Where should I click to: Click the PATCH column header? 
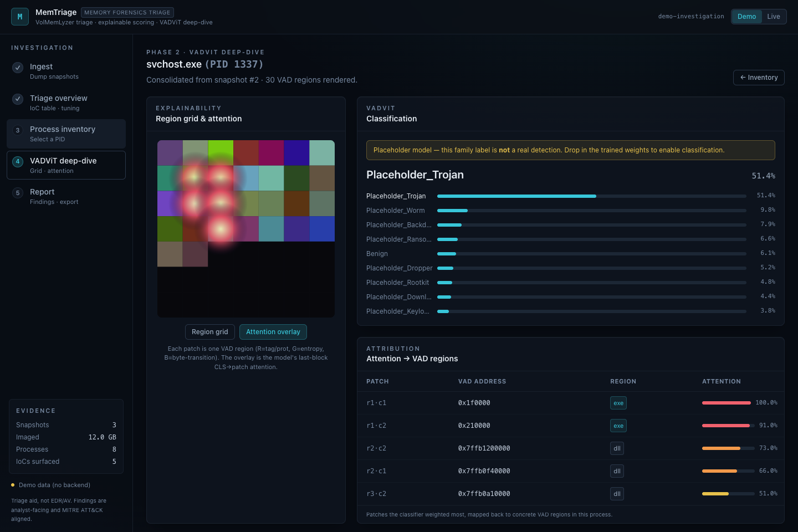point(377,381)
